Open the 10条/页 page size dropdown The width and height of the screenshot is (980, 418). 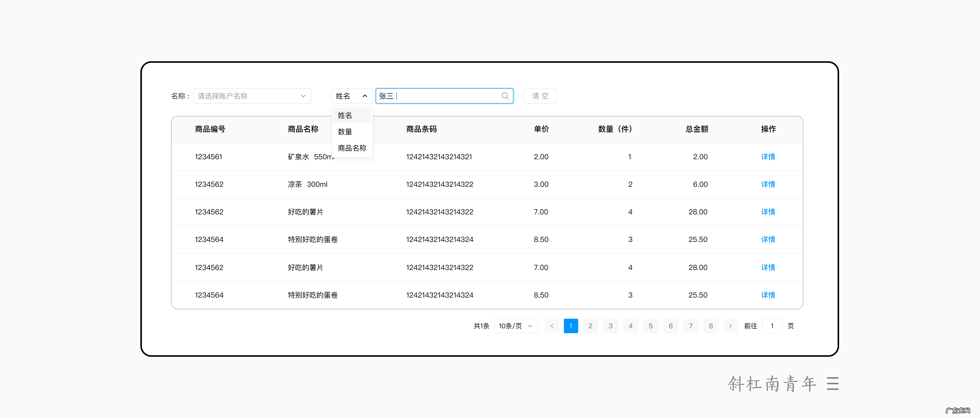pyautogui.click(x=516, y=326)
